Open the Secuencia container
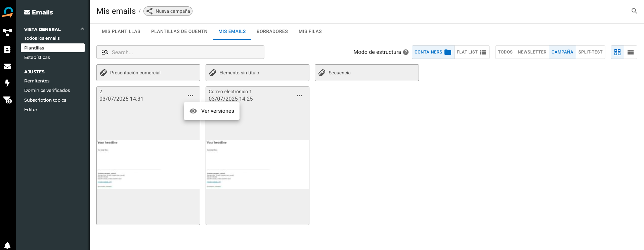Screen dimensions: 644x250 (x=367, y=73)
